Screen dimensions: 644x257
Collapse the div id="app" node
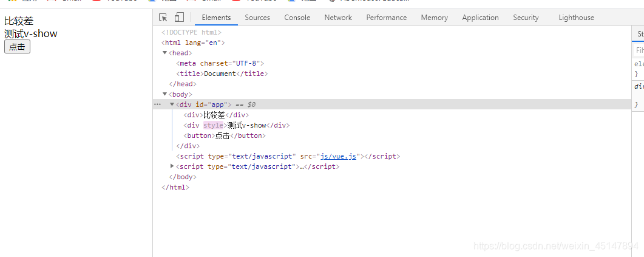coord(172,105)
